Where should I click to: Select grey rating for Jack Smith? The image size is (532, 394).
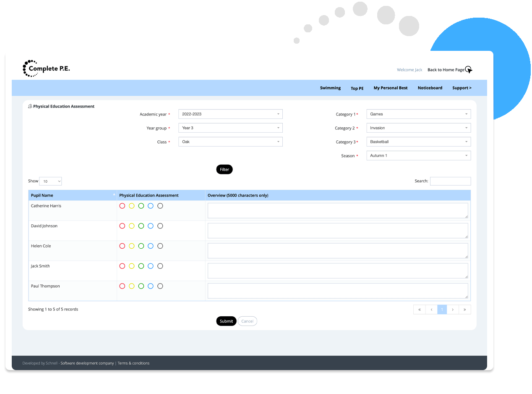[x=160, y=266]
